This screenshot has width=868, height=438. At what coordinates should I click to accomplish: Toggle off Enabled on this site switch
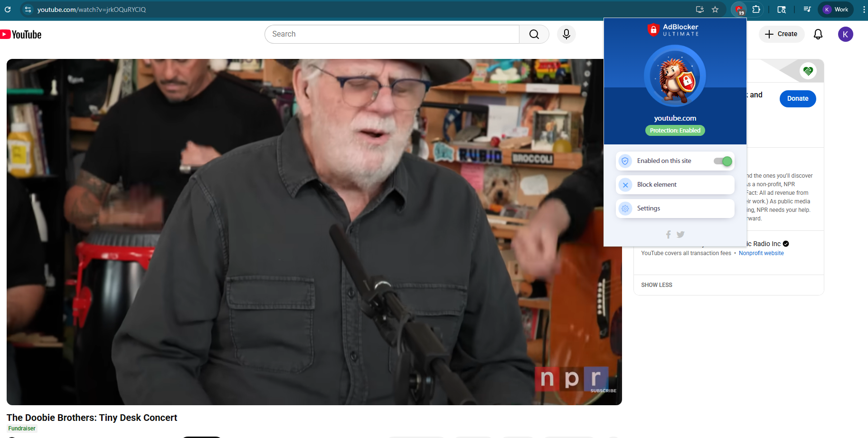tap(722, 161)
